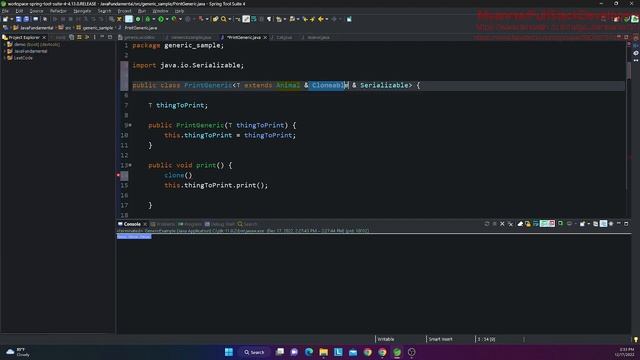Open the Debug dropdown arrow
This screenshot has height=360, width=640.
153,19
